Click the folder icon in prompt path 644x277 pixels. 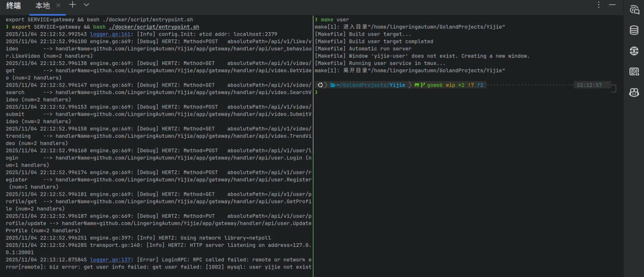click(x=333, y=85)
